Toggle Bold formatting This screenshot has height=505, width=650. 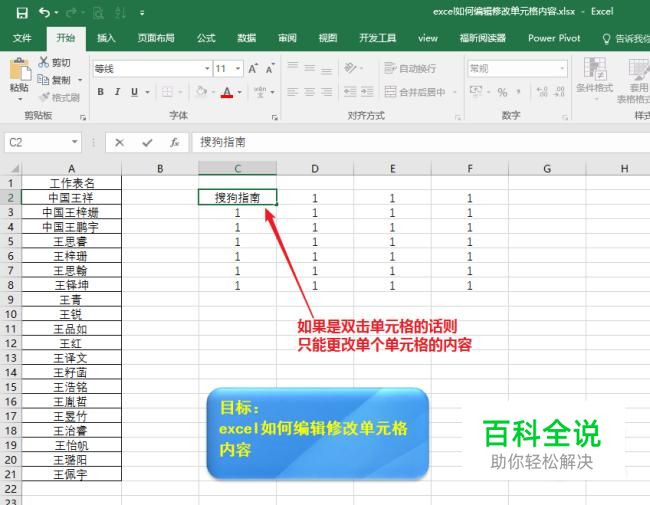[x=100, y=92]
